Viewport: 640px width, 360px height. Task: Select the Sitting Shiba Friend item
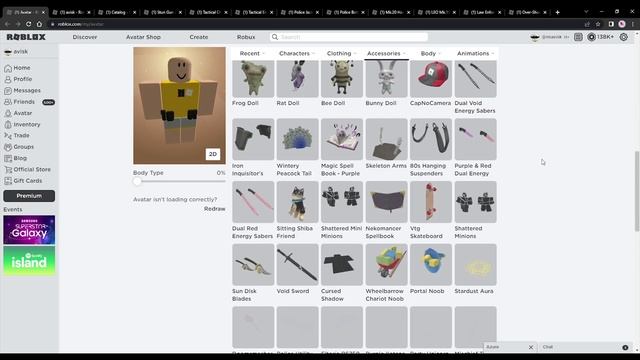[298, 210]
